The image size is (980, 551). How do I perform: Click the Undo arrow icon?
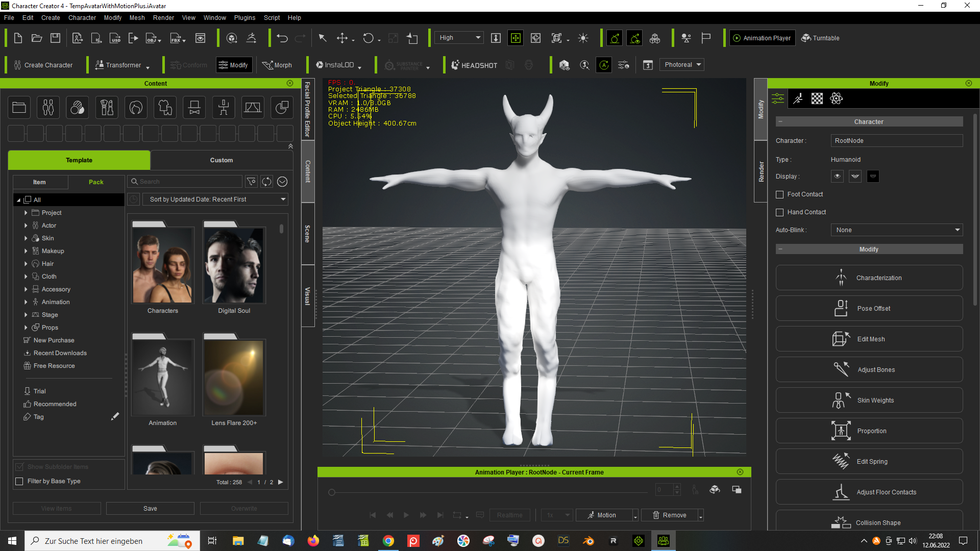(x=282, y=38)
